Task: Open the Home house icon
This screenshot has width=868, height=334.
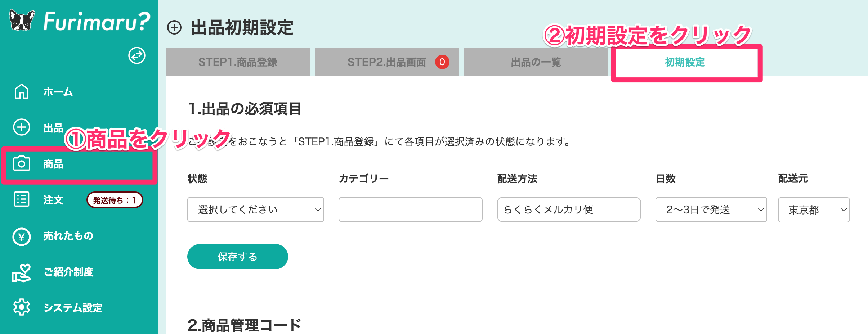Action: (x=22, y=91)
